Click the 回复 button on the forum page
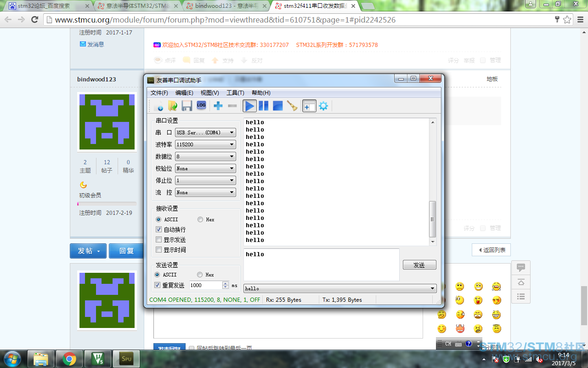The width and height of the screenshot is (588, 368). tap(126, 251)
